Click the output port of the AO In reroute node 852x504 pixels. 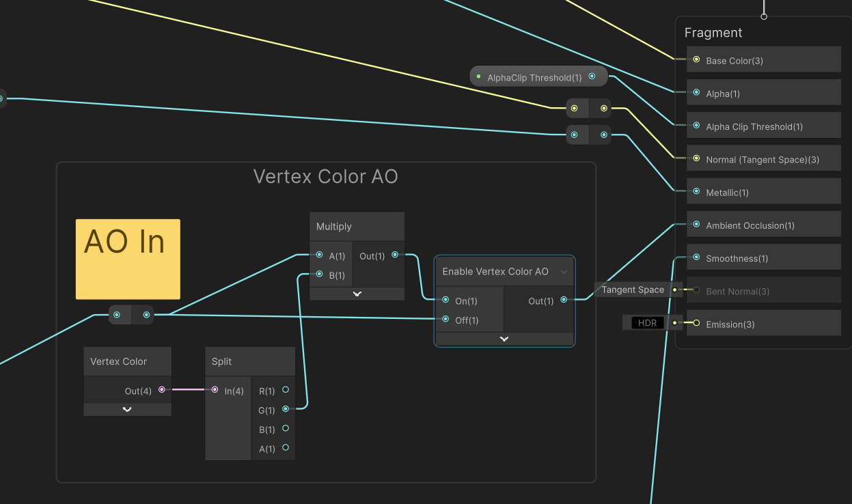pyautogui.click(x=146, y=315)
